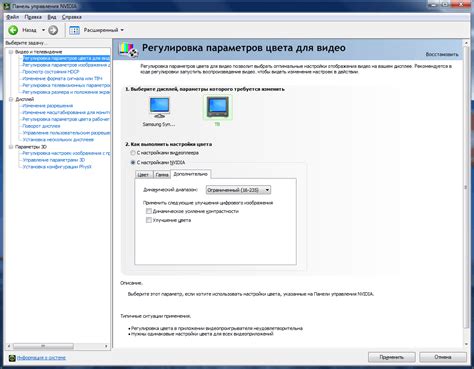The image size is (474, 369).
Task: Click the Отмена button
Action: point(443,357)
